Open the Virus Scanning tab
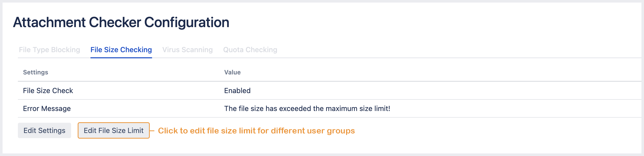This screenshot has width=644, height=156. coord(188,50)
